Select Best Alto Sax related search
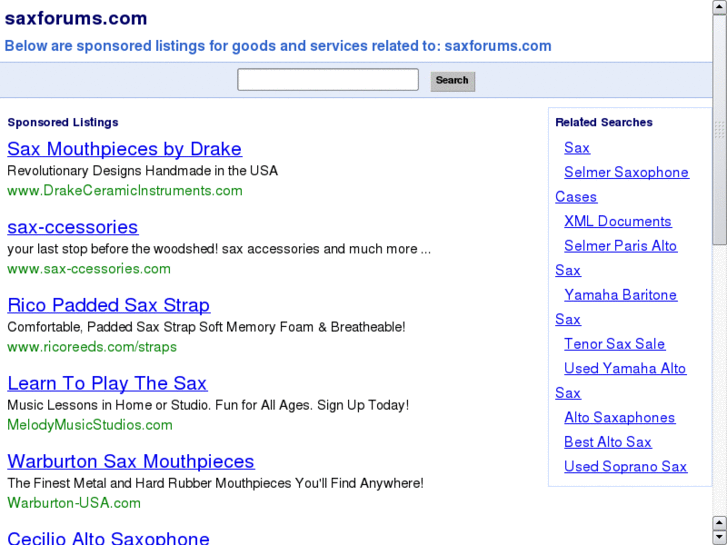Viewport: 727px width, 545px height. [607, 442]
